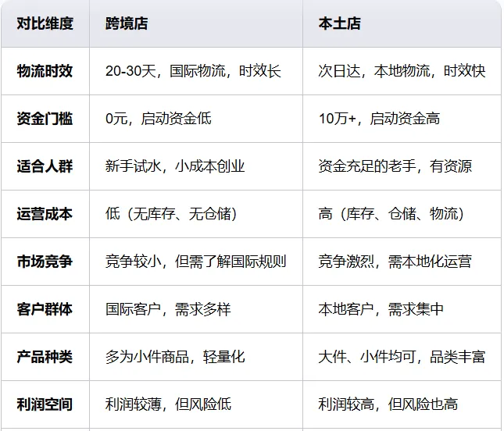Click cell 新手试水，小成本创业
The image size is (504, 431).
pos(196,166)
